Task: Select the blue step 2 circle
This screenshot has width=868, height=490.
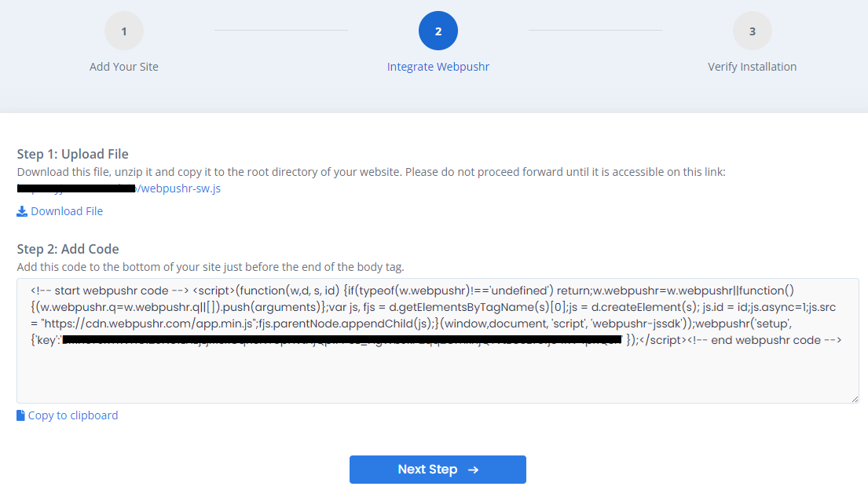Action: pos(438,31)
